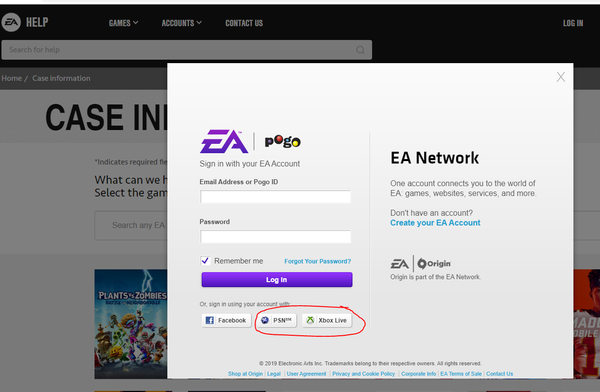Click the EA logo in the header

[x=11, y=22]
